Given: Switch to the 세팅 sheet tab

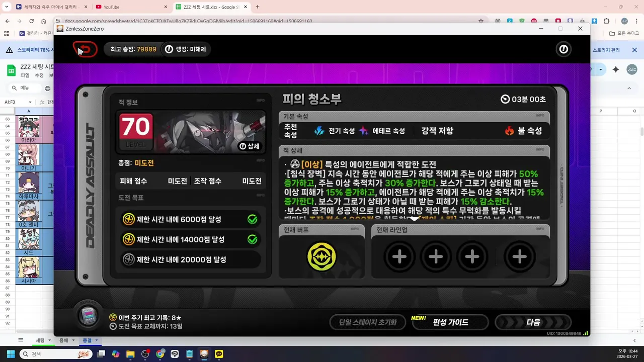Looking at the screenshot, I should pyautogui.click(x=40, y=340).
